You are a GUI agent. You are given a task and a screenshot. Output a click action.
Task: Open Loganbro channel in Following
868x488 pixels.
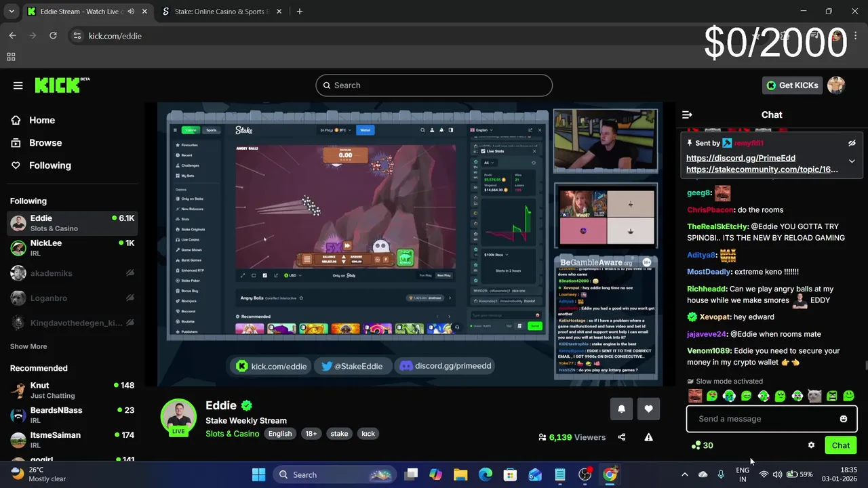pyautogui.click(x=72, y=298)
